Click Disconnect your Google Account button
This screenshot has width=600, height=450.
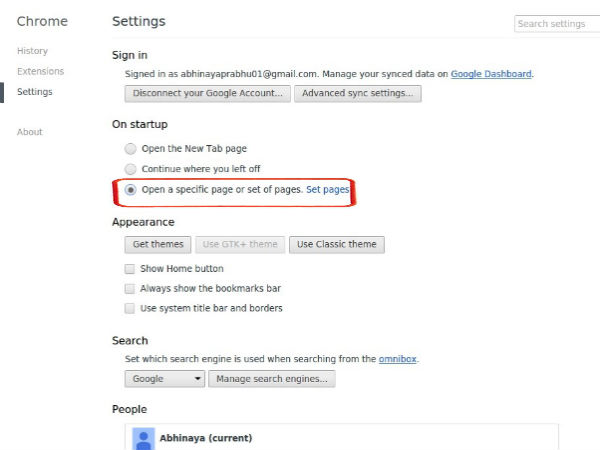pos(207,94)
